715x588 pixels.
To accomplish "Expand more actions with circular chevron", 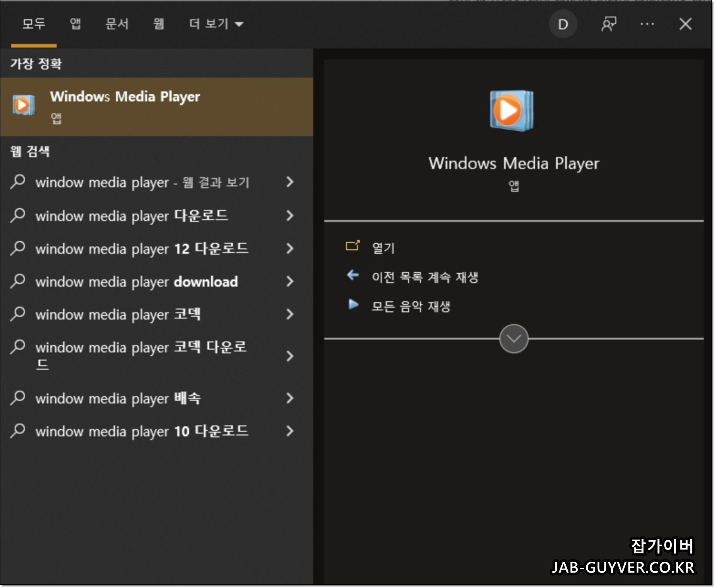I will click(x=514, y=339).
